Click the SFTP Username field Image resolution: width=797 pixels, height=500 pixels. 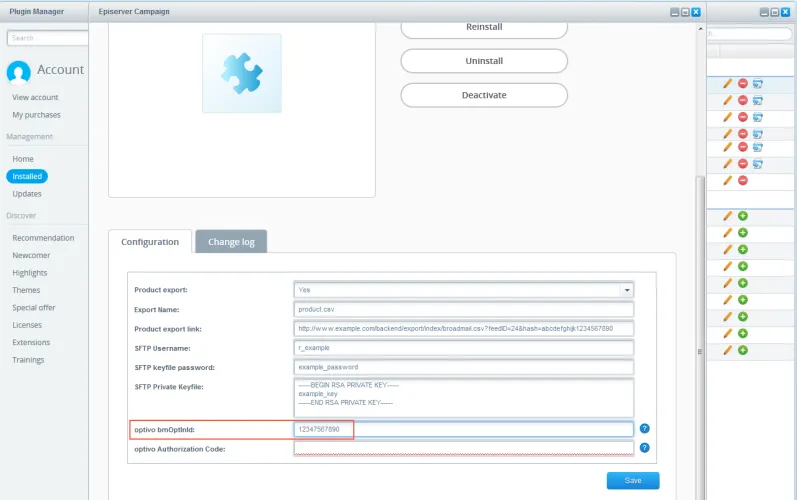464,348
